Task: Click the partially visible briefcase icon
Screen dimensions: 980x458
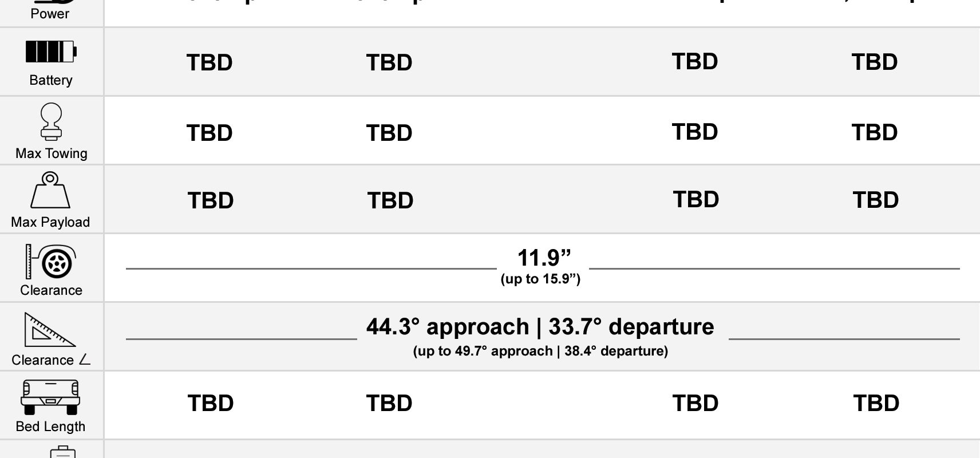Action: coord(62,452)
